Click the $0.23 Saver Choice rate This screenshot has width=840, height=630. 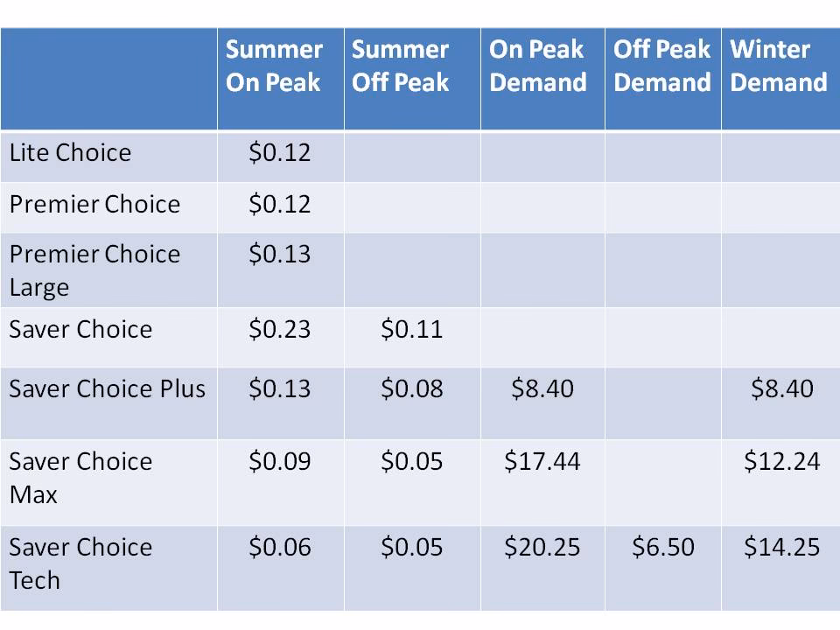tap(279, 329)
